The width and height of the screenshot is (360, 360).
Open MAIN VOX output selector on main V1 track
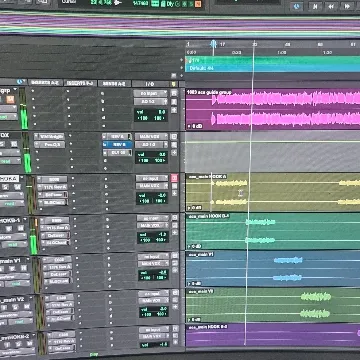[153, 264]
